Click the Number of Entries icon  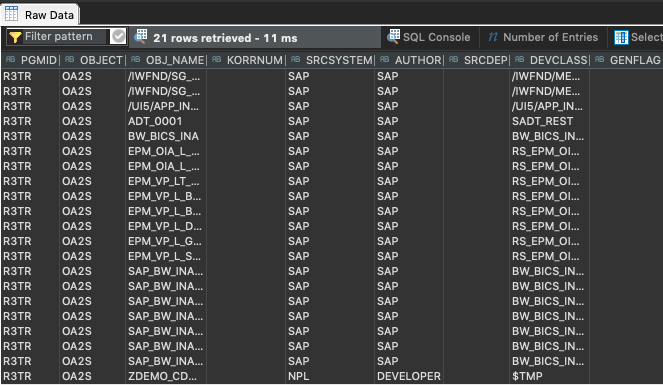point(493,37)
